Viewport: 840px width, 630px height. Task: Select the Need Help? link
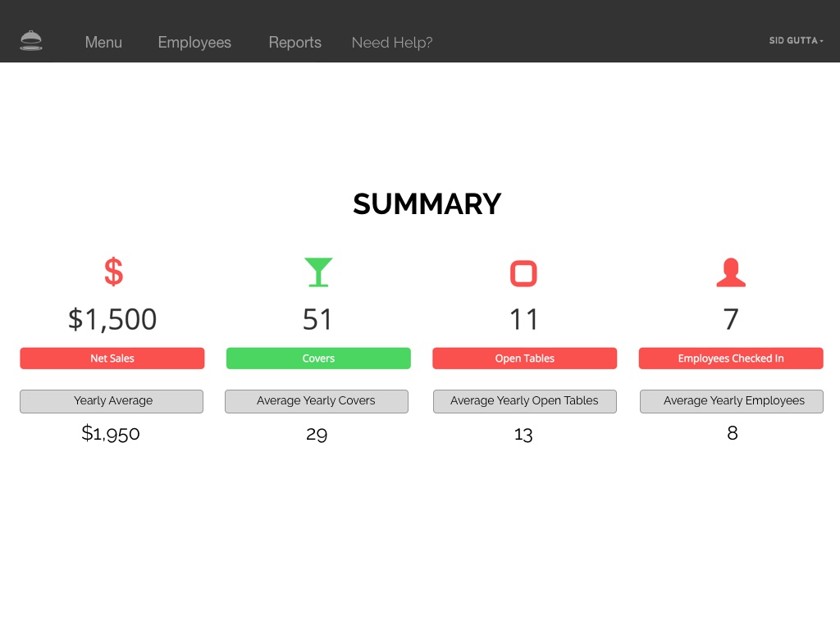tap(392, 43)
